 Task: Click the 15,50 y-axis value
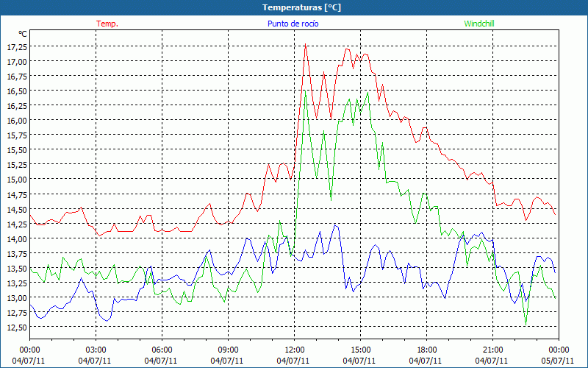click(x=17, y=150)
